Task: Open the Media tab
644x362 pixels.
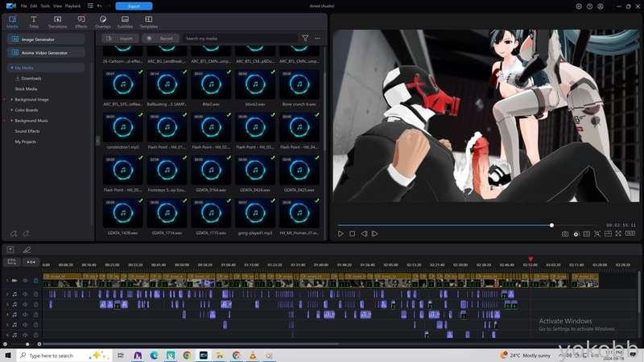Action: 12,22
